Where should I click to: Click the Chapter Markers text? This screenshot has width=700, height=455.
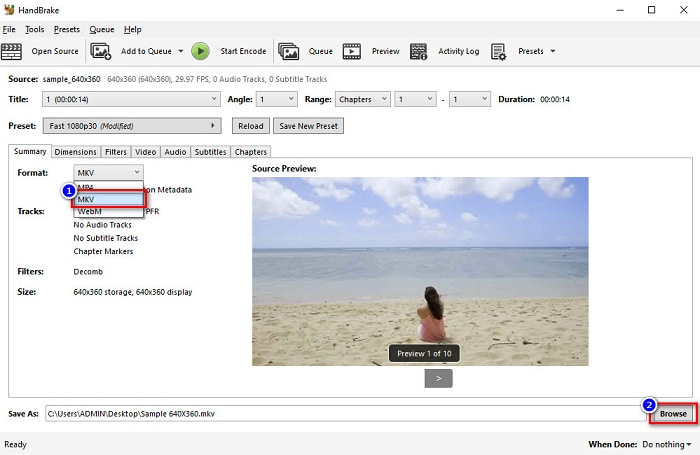[103, 251]
